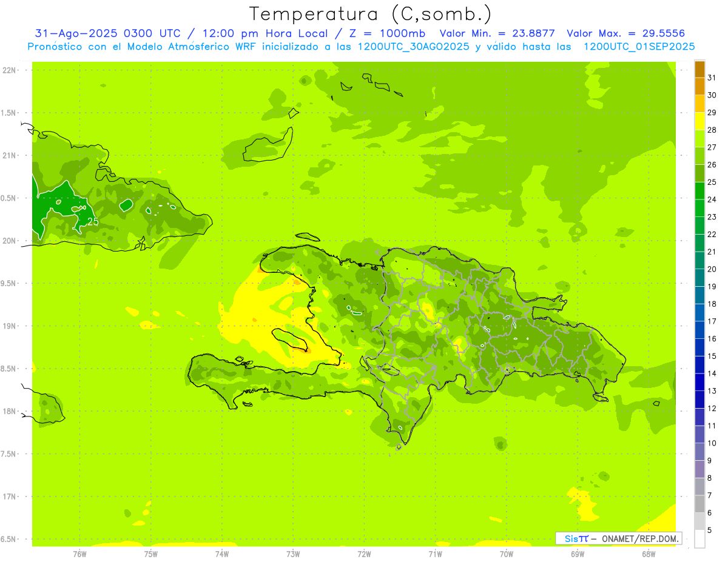This screenshot has height=562, width=728.
Task: Select the '6.5N' latitude tick label
Action: click(x=9, y=540)
